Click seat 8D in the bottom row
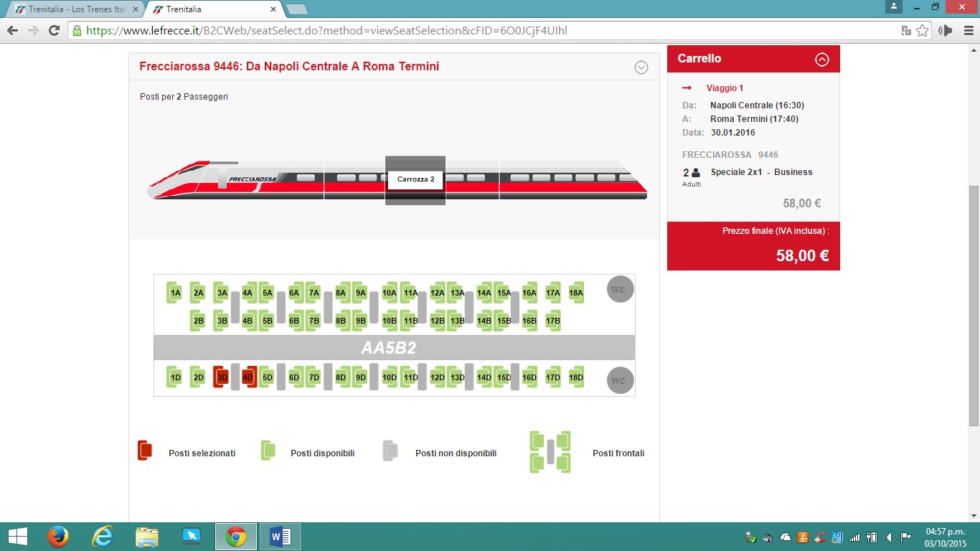The height and width of the screenshot is (551, 980). 341,377
